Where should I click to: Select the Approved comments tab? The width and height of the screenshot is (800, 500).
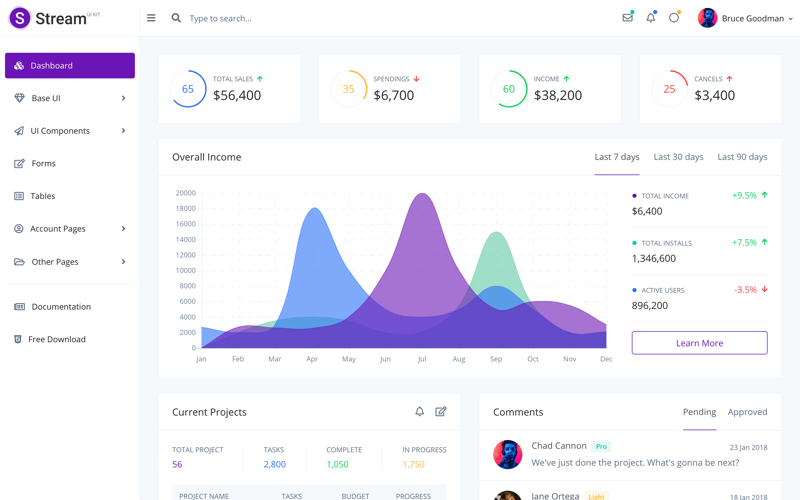tap(747, 412)
